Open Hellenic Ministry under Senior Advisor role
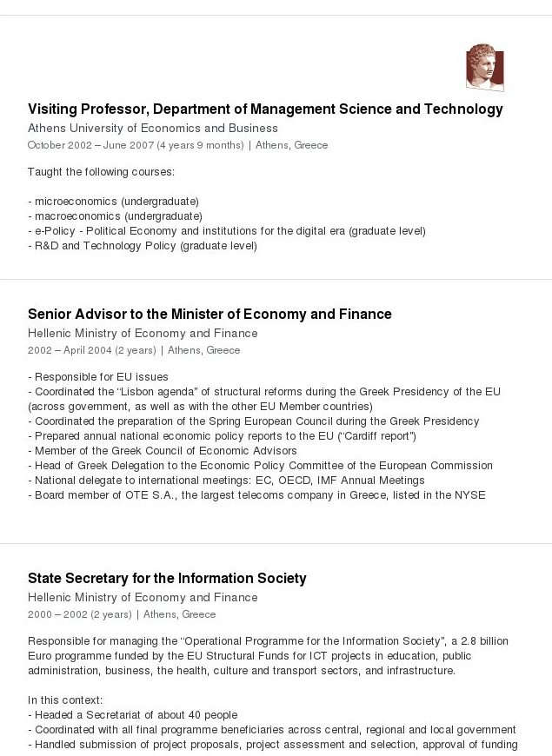This screenshot has width=552, height=756. click(143, 333)
